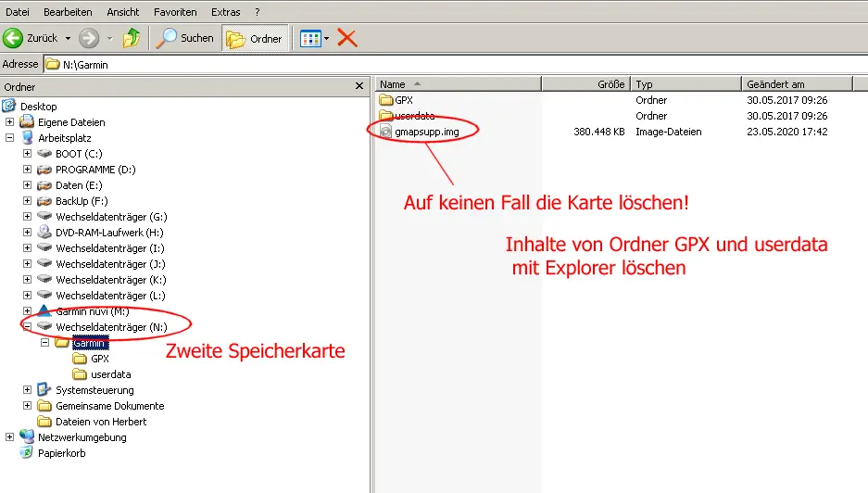
Task: Open the ? help menu
Action: coord(257,12)
